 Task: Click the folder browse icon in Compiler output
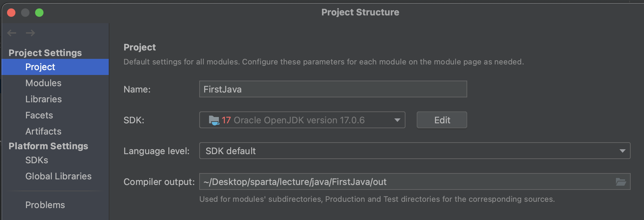pos(621,182)
